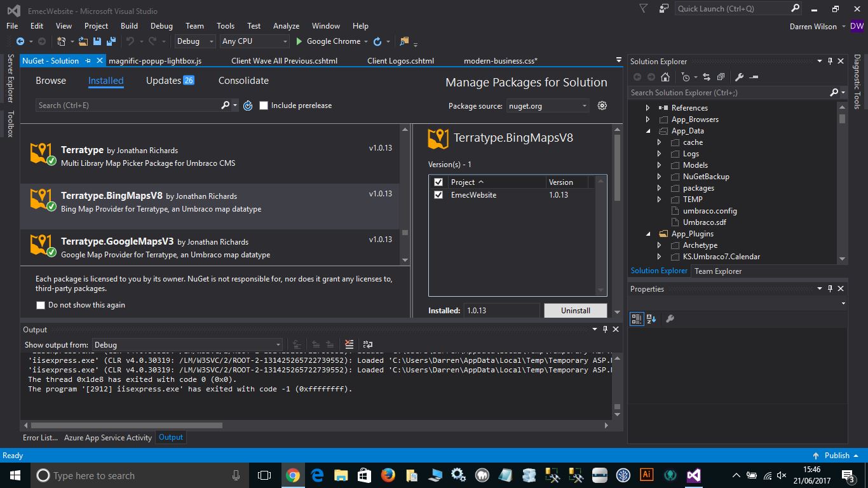Click the NuGet package search field
This screenshot has height=488, width=868.
tap(128, 105)
